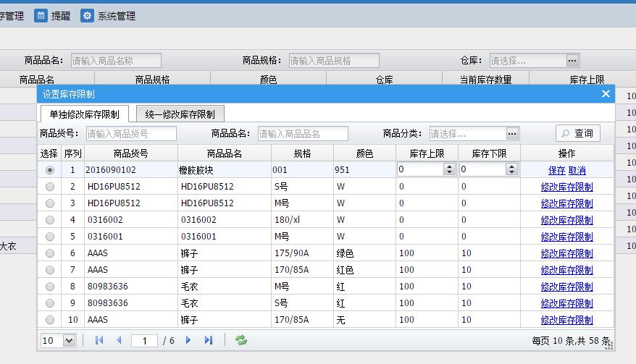Go to first page of results
The height and width of the screenshot is (364, 636).
click(99, 340)
